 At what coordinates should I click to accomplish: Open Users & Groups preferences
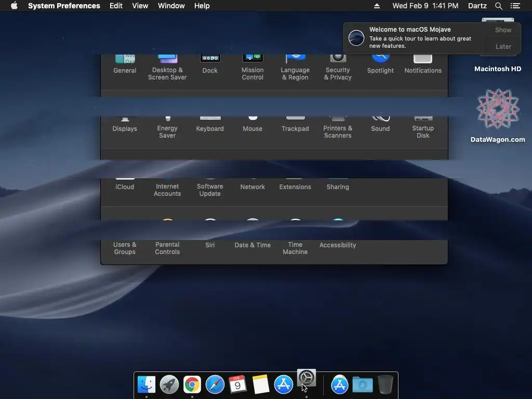click(125, 248)
